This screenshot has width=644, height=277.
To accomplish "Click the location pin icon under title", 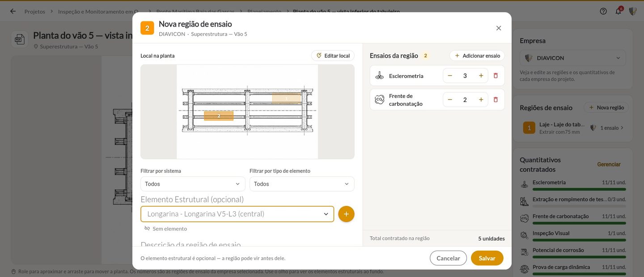I will point(36,47).
